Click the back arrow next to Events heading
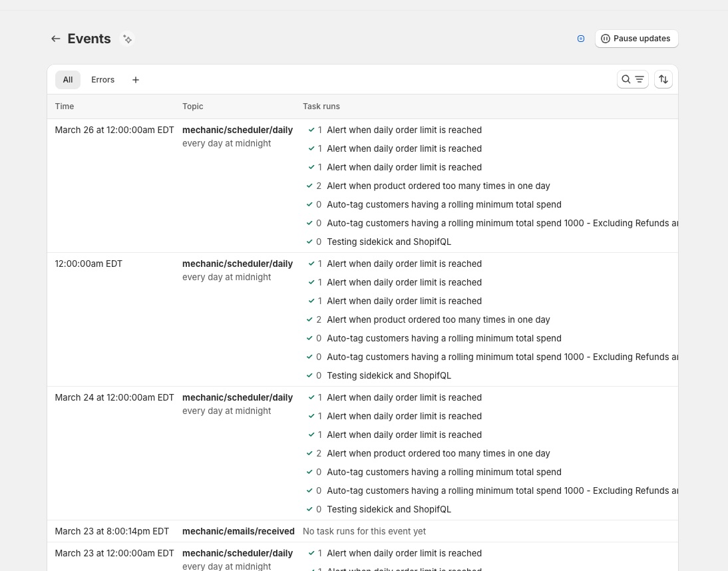 [x=56, y=39]
